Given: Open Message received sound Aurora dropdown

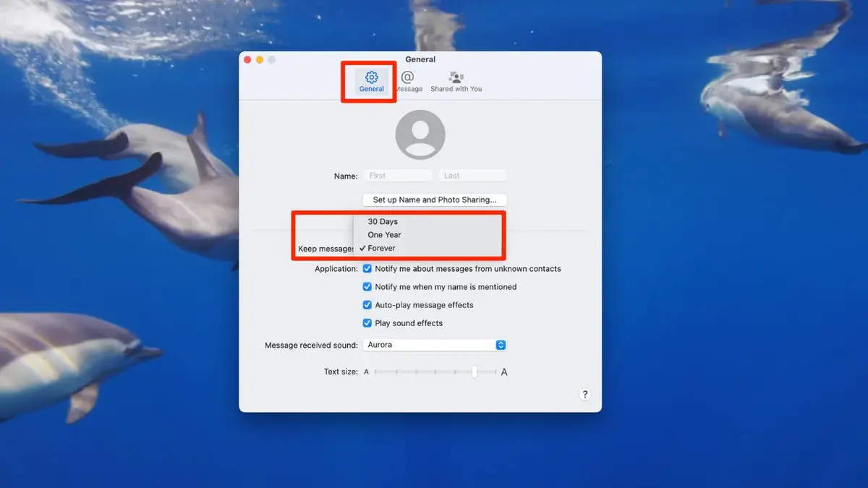Looking at the screenshot, I should pos(435,345).
